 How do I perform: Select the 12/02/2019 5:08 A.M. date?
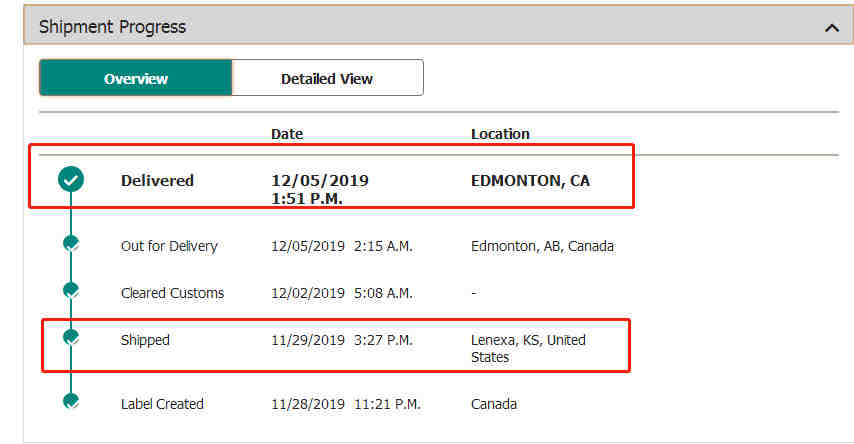pos(341,293)
